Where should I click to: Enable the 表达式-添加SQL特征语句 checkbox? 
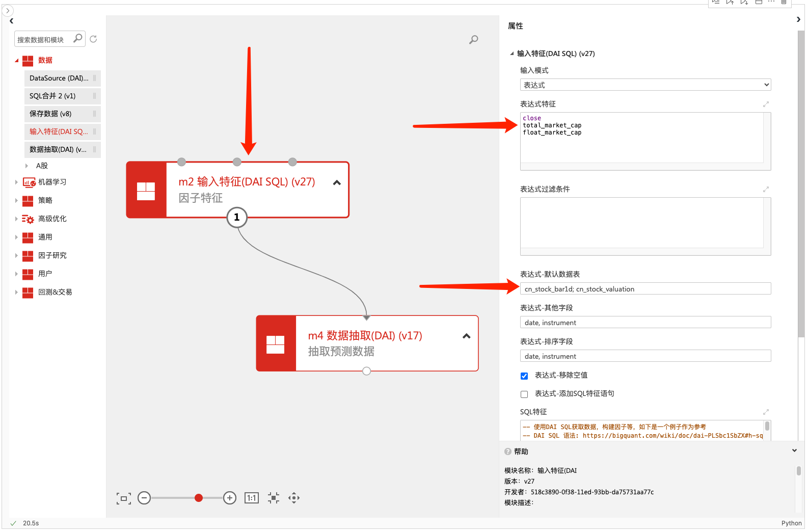point(524,394)
